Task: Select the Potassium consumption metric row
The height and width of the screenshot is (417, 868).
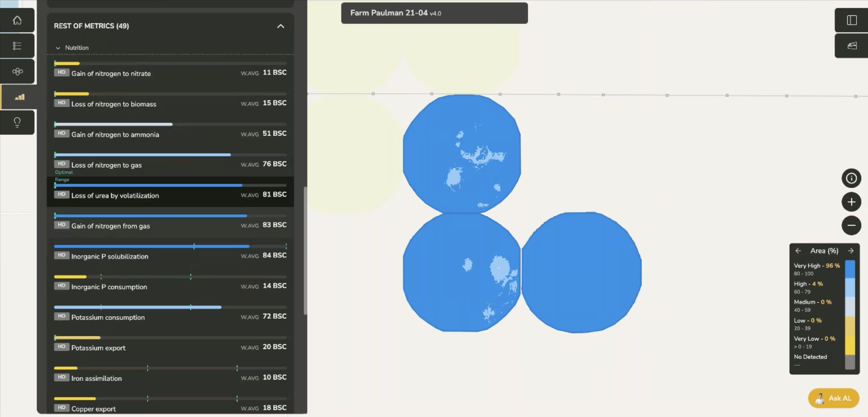Action: point(108,317)
